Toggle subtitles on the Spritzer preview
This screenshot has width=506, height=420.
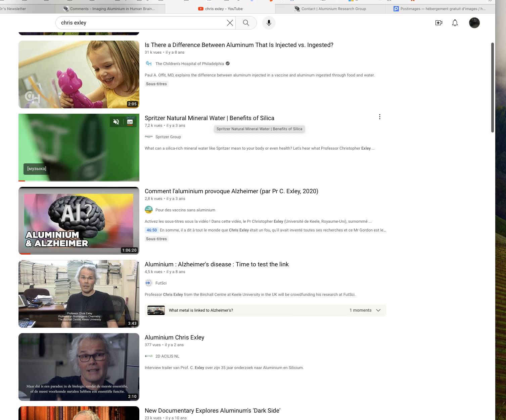130,122
